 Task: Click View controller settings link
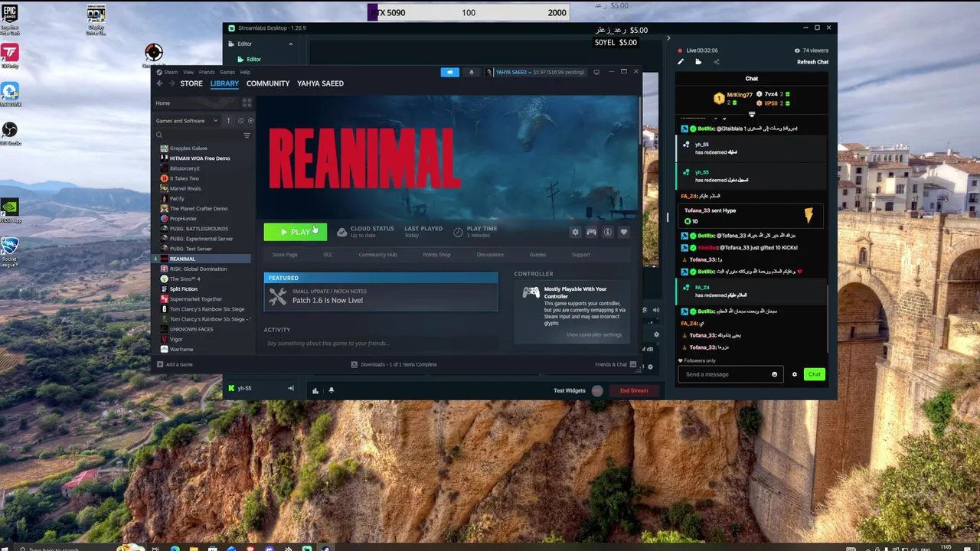594,334
